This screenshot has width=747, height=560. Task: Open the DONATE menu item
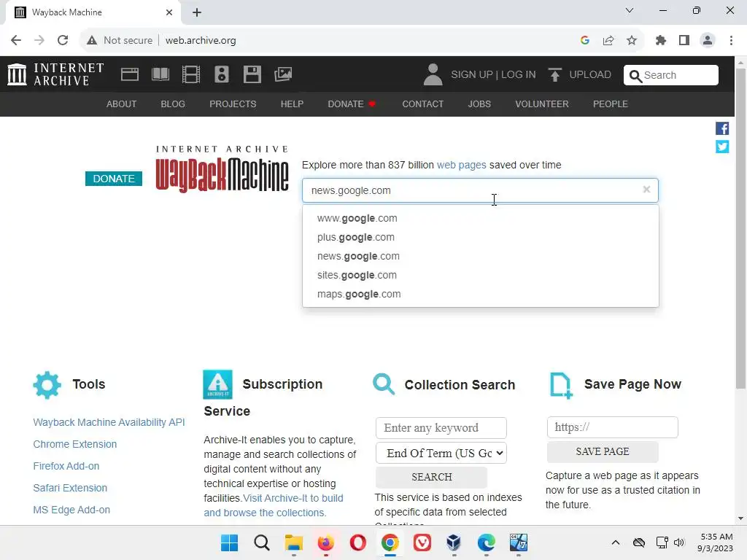point(352,104)
